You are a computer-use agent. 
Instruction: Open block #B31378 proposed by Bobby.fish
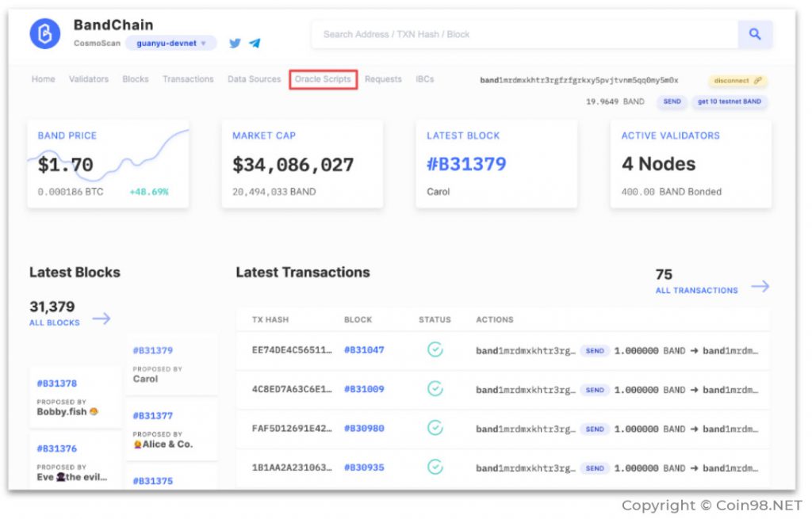(x=57, y=384)
